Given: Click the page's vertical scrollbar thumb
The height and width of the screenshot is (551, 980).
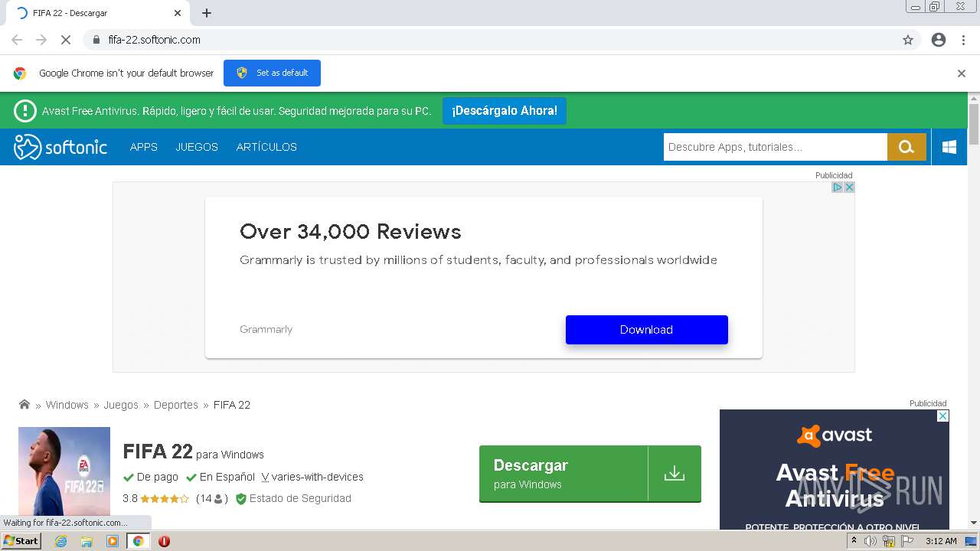Looking at the screenshot, I should (x=974, y=124).
